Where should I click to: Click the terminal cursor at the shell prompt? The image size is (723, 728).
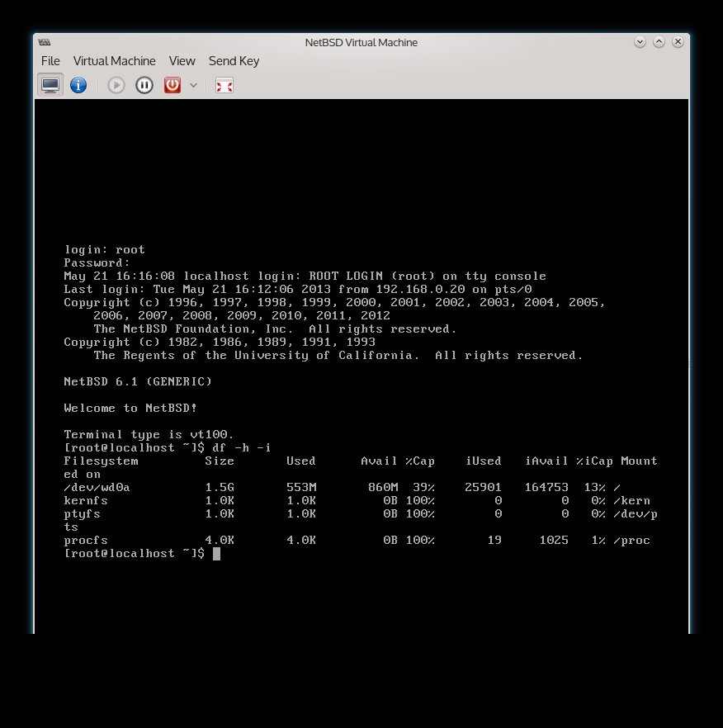[216, 553]
